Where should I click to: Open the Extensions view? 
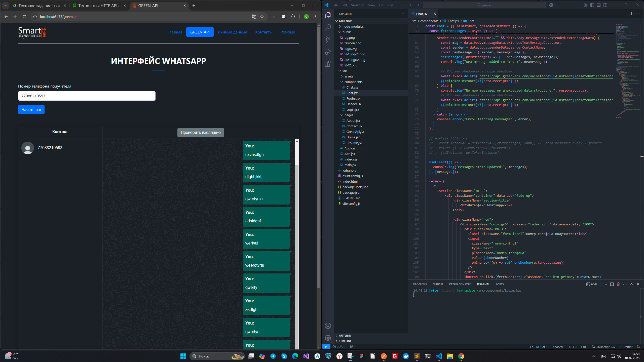(x=328, y=64)
